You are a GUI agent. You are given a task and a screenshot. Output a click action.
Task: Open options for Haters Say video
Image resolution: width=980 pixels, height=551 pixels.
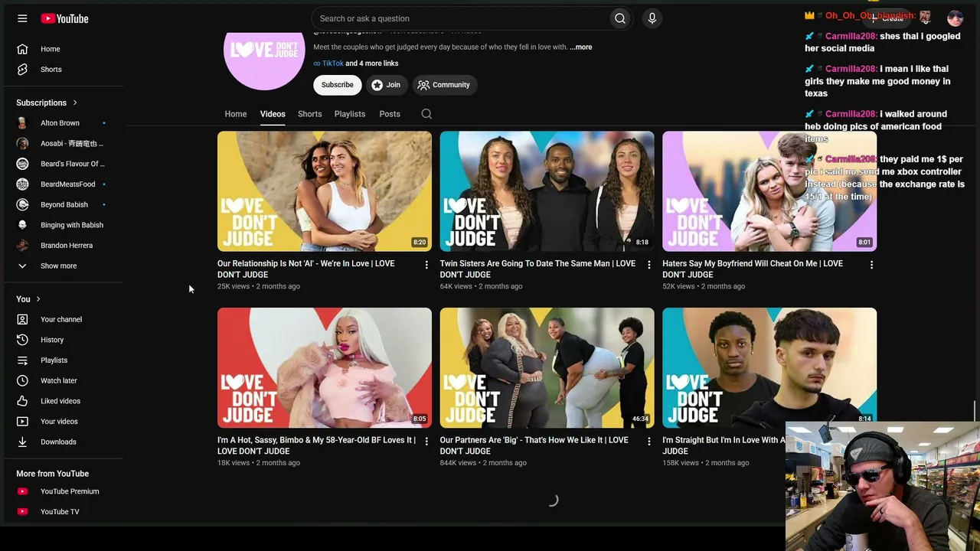pyautogui.click(x=871, y=265)
